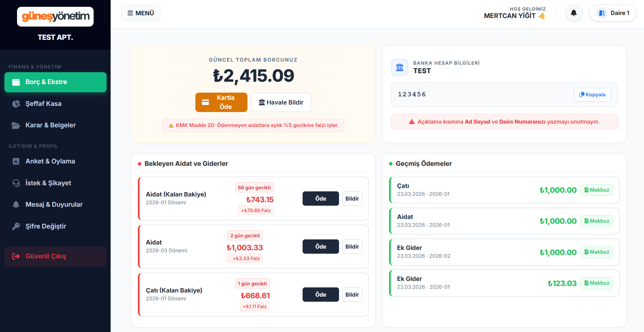The width and height of the screenshot is (644, 332).
Task: Open the Daire 1 apartment selector
Action: pyautogui.click(x=612, y=13)
